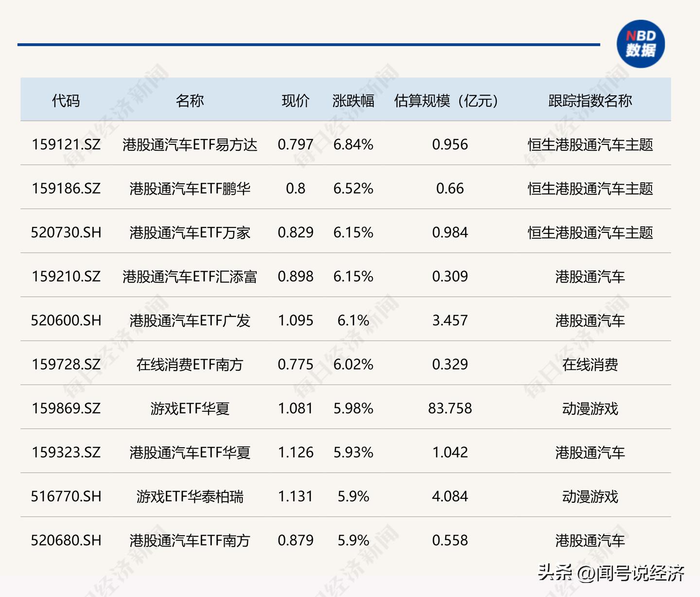Click change value 6.1%
The image size is (700, 597).
pyautogui.click(x=353, y=320)
